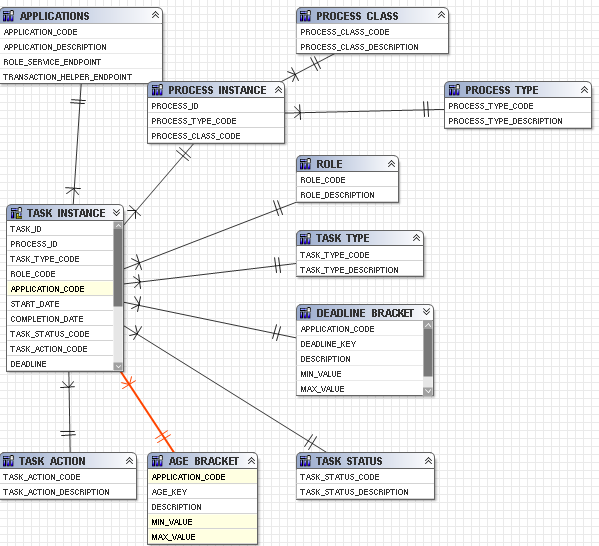Click the AGE BRACKET table icon
This screenshot has width=599, height=546.
(x=157, y=461)
